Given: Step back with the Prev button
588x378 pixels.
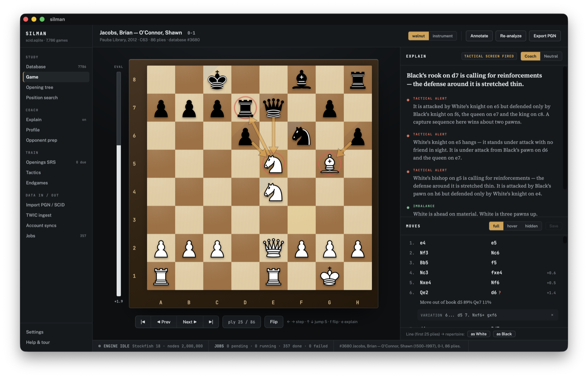Looking at the screenshot, I should (x=164, y=322).
